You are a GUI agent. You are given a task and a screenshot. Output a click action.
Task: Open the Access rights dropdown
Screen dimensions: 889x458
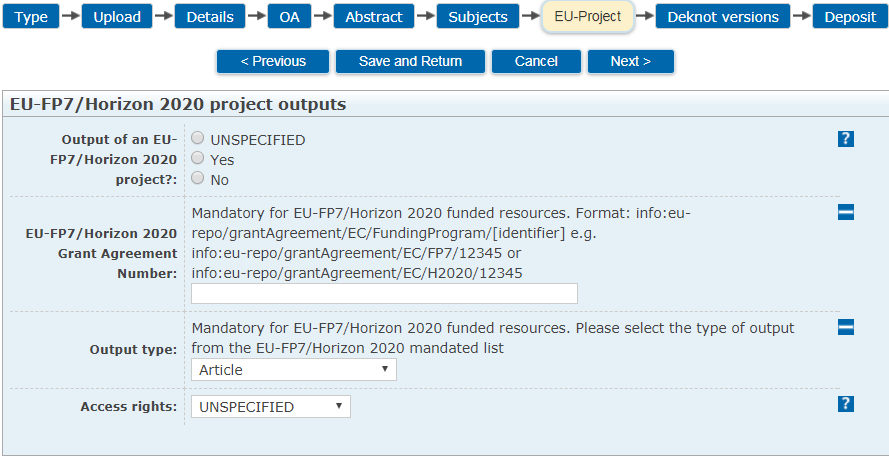271,407
